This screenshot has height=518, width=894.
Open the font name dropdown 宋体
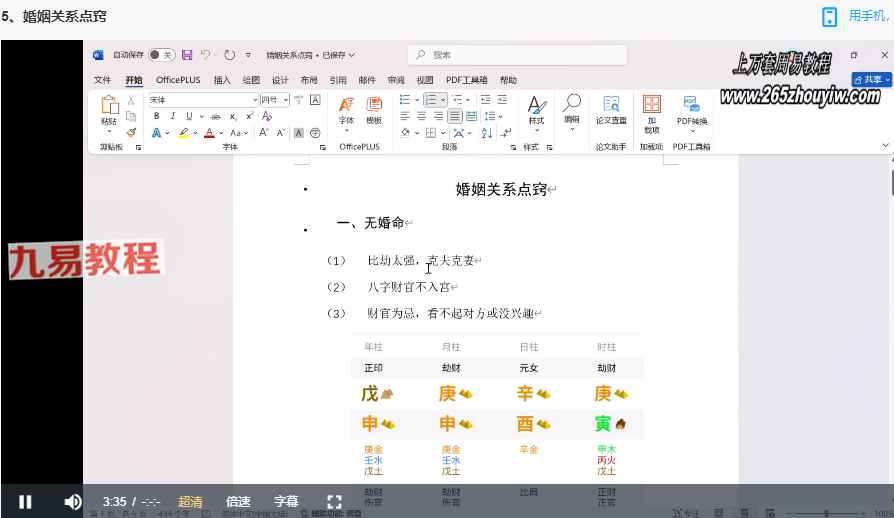[202, 100]
